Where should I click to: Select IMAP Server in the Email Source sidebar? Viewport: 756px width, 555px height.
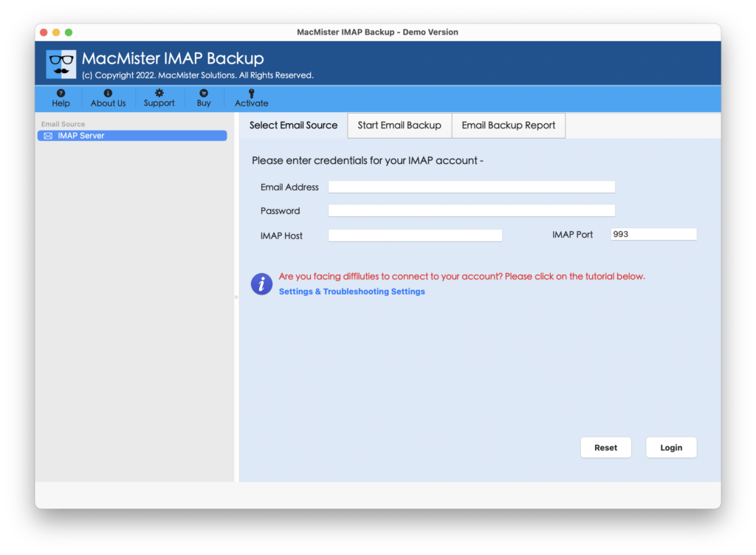pos(81,135)
